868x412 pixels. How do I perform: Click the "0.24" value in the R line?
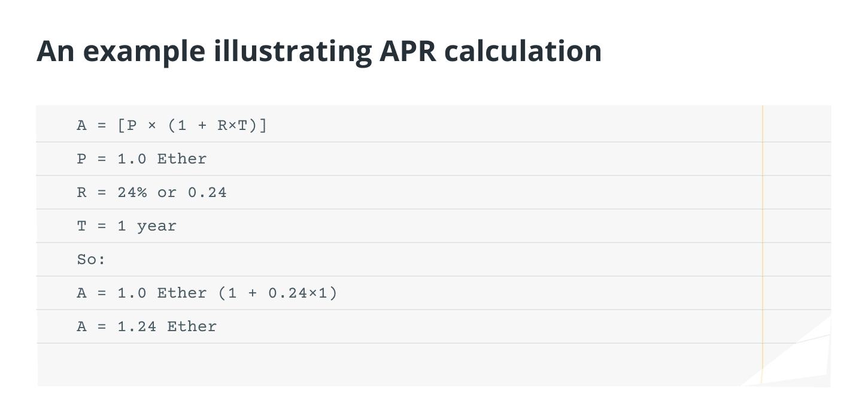point(207,193)
